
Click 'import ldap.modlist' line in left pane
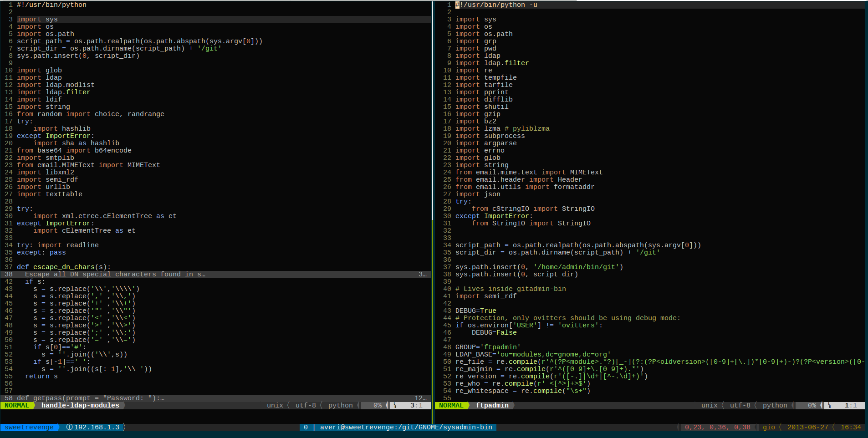pyautogui.click(x=56, y=85)
